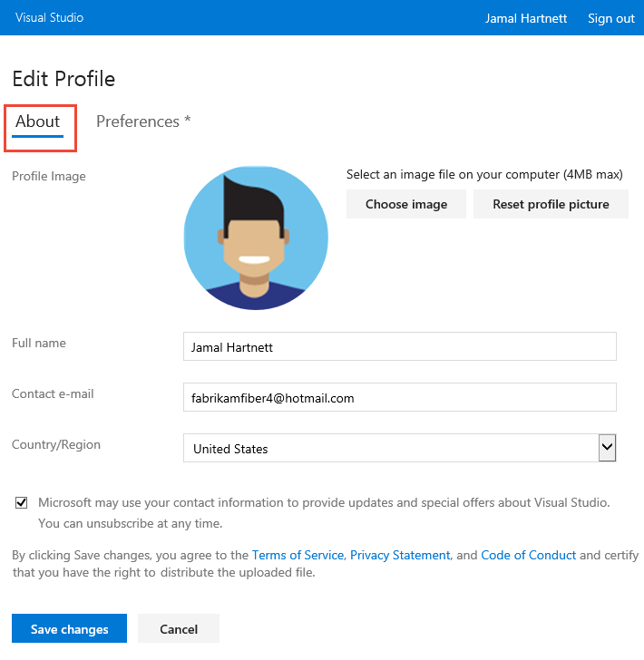Click the profile avatar image
This screenshot has height=660, width=644.
click(x=256, y=238)
